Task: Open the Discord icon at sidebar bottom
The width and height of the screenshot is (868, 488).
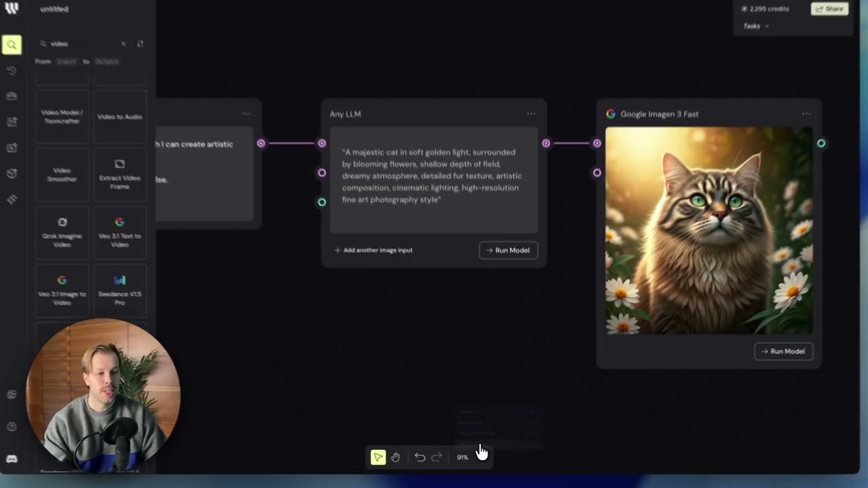Action: (x=12, y=459)
